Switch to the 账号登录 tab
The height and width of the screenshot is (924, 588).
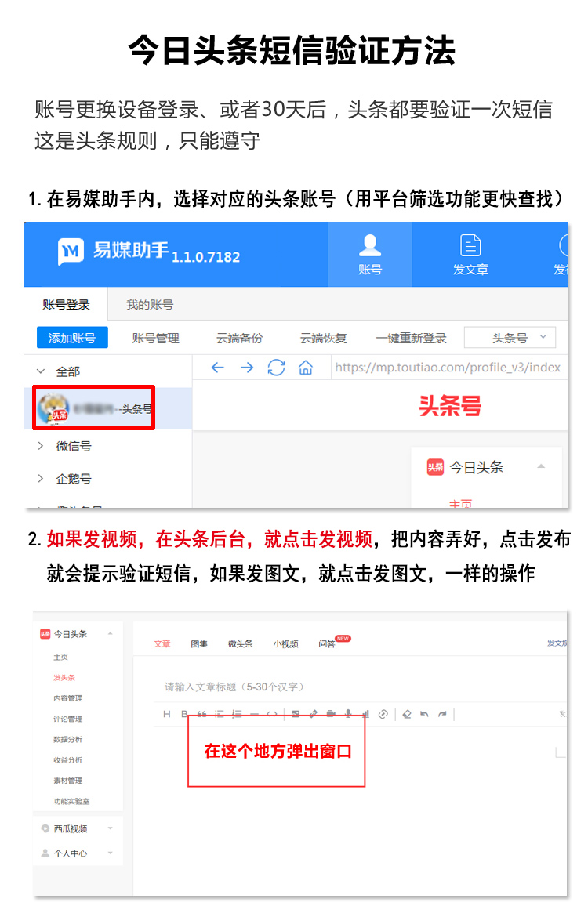point(66,305)
